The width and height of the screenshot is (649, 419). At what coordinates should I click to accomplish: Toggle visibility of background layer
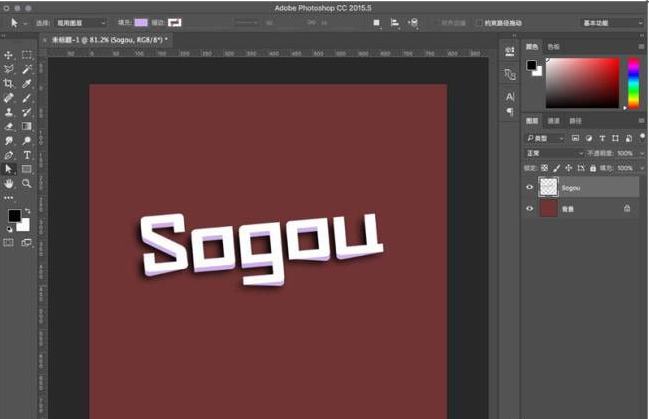[529, 208]
